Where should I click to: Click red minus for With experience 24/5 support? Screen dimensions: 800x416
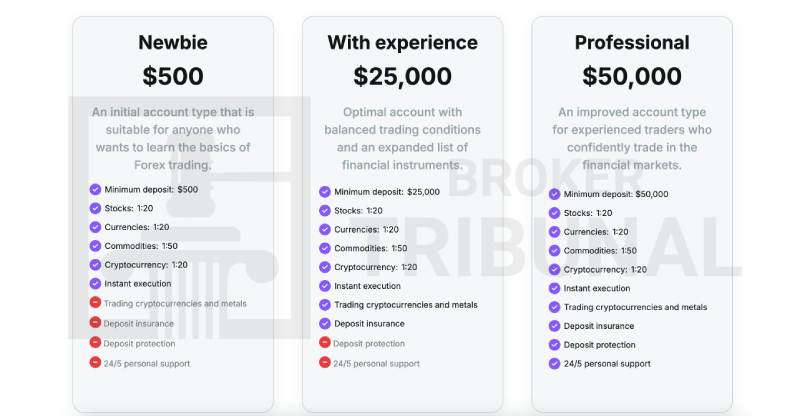tap(325, 362)
